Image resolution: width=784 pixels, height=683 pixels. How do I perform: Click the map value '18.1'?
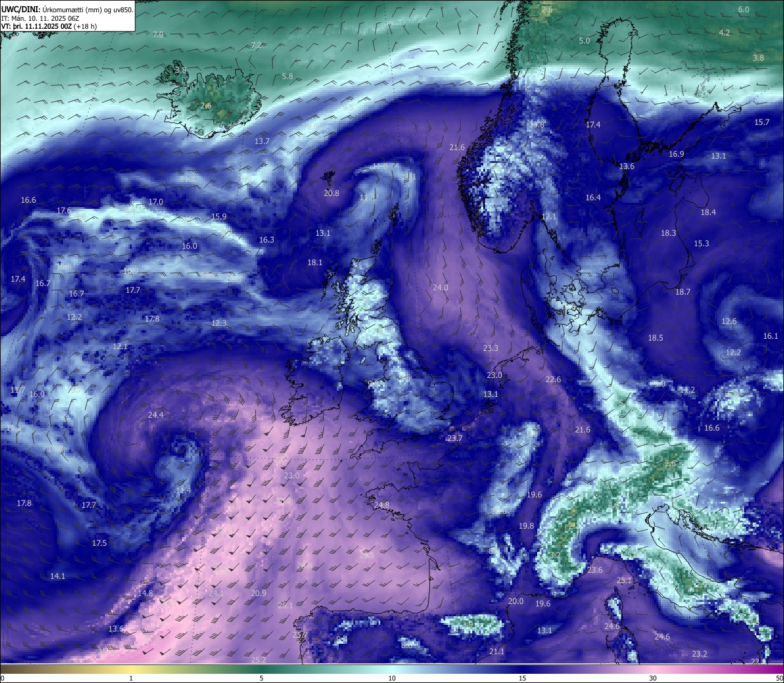tap(315, 263)
